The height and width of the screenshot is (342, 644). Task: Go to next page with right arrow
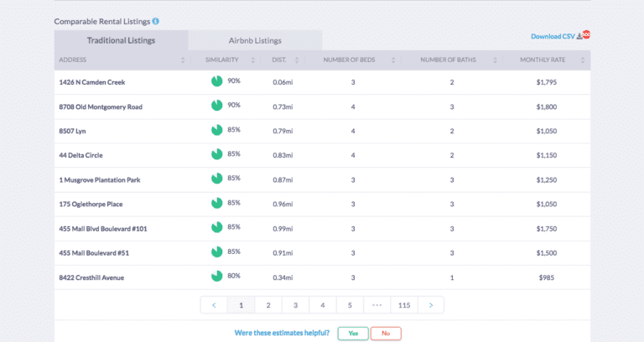(431, 305)
